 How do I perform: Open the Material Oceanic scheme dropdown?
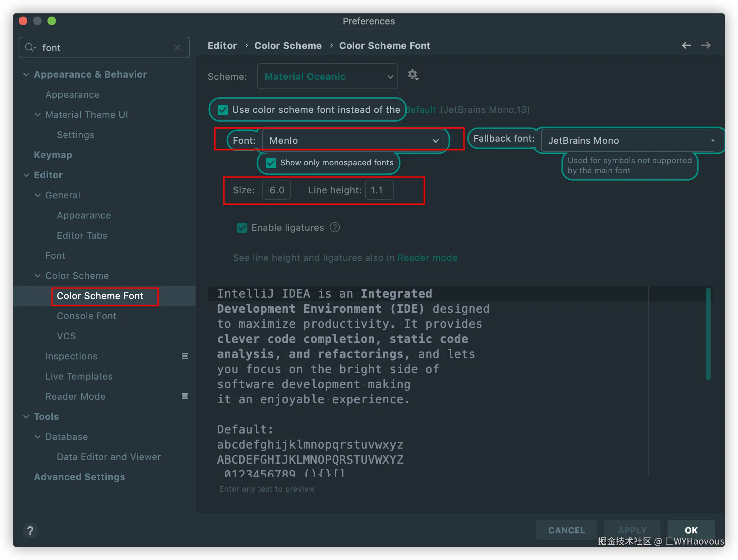(327, 76)
